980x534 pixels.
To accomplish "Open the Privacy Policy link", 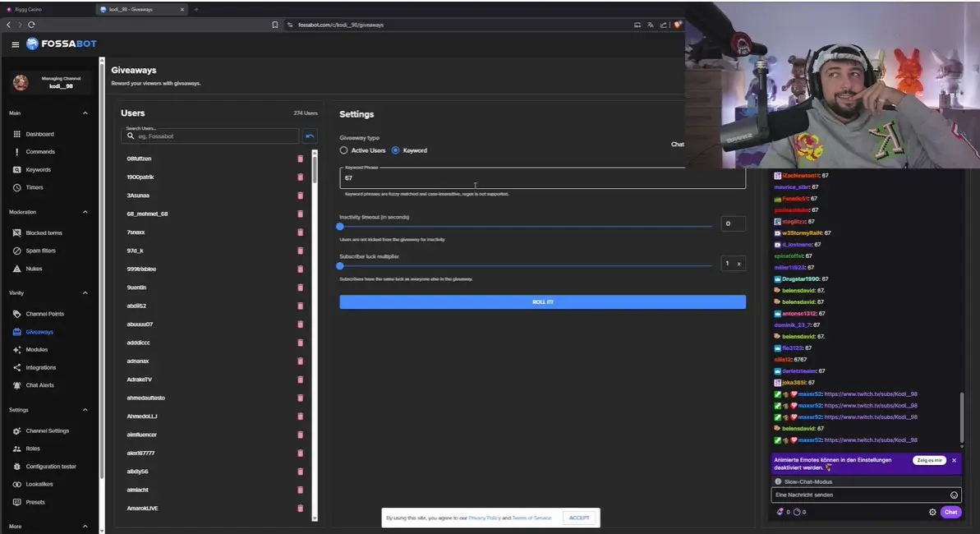I will (485, 518).
